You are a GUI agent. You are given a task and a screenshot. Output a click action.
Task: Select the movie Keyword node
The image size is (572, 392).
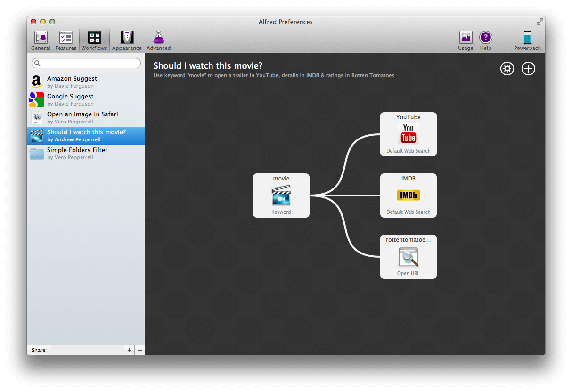pos(281,196)
